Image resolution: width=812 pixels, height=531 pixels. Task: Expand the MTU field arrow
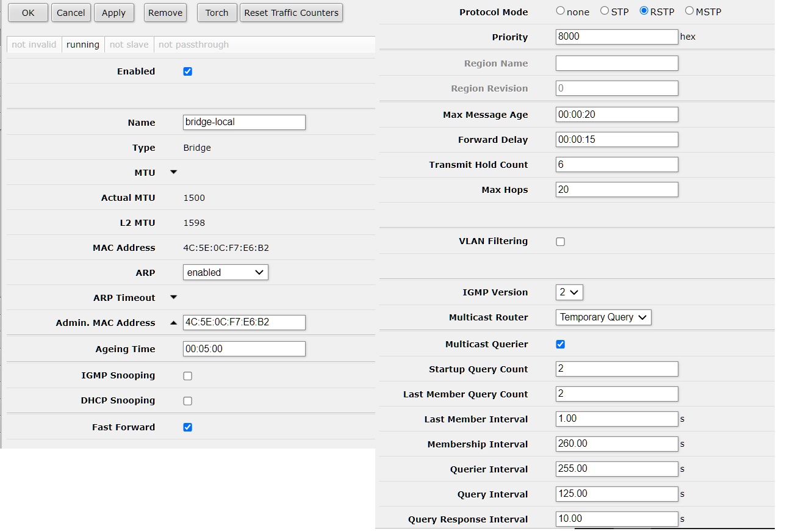tap(173, 173)
